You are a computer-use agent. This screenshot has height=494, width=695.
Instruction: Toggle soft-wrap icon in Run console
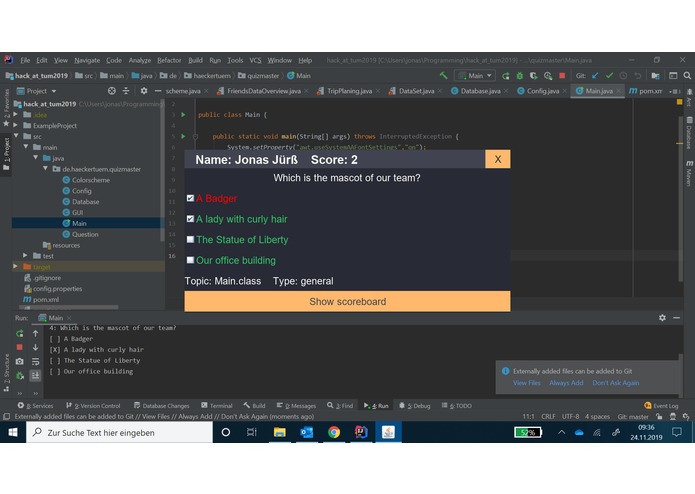(35, 362)
